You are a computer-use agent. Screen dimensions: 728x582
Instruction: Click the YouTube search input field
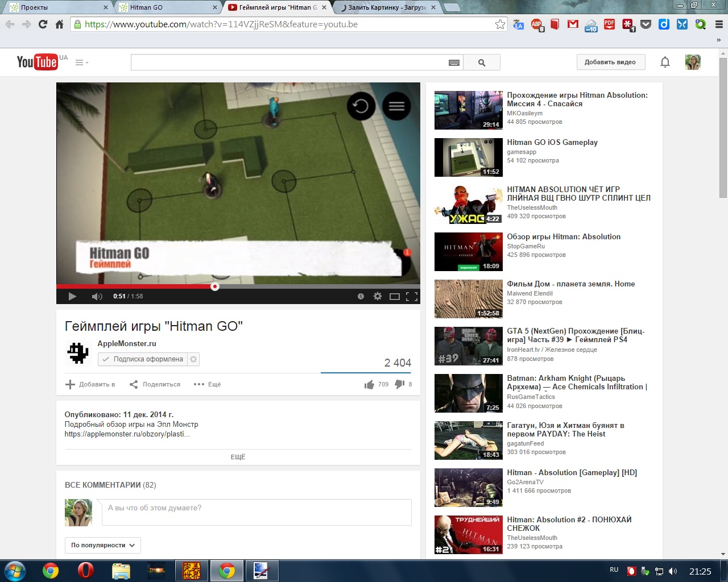coord(288,63)
